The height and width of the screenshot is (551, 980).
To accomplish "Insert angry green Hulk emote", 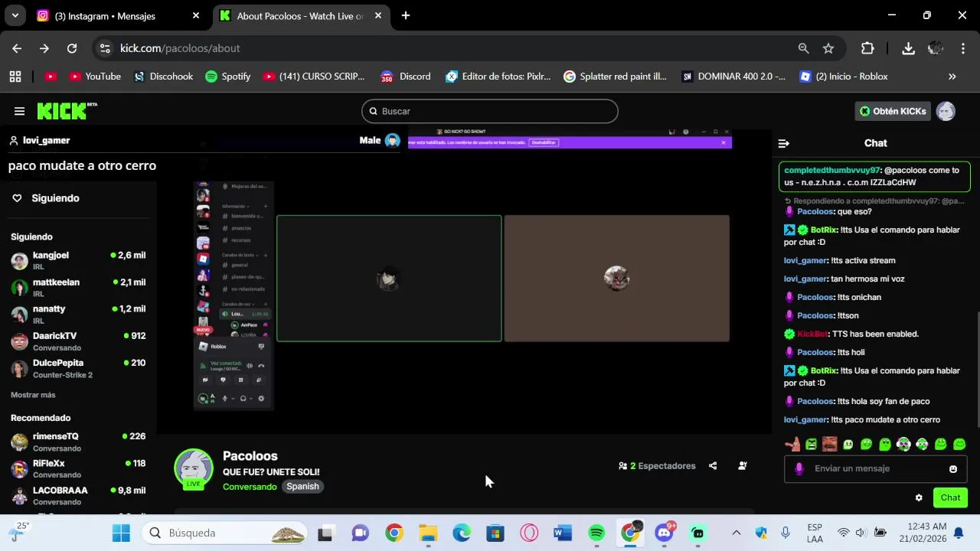I will pos(812,444).
